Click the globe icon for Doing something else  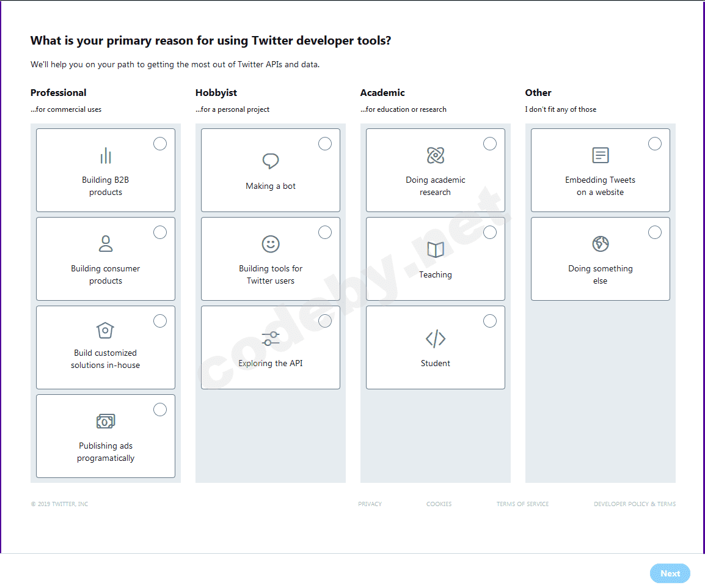tap(601, 244)
